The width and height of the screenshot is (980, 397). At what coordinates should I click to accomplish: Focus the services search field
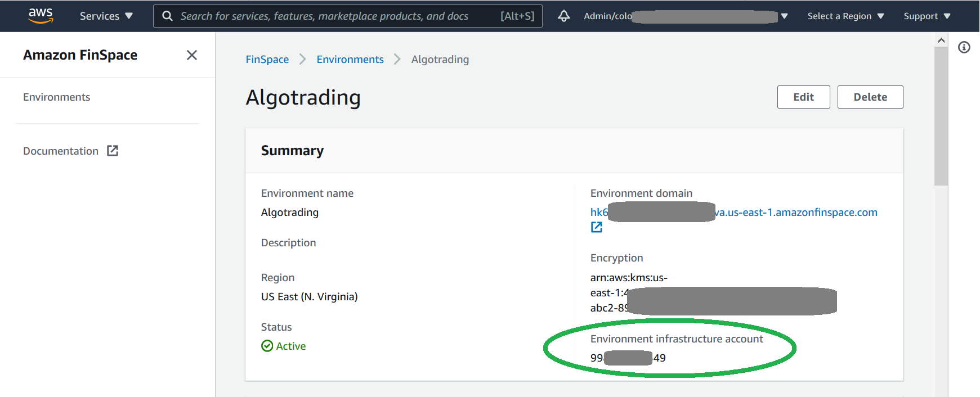(x=348, y=16)
